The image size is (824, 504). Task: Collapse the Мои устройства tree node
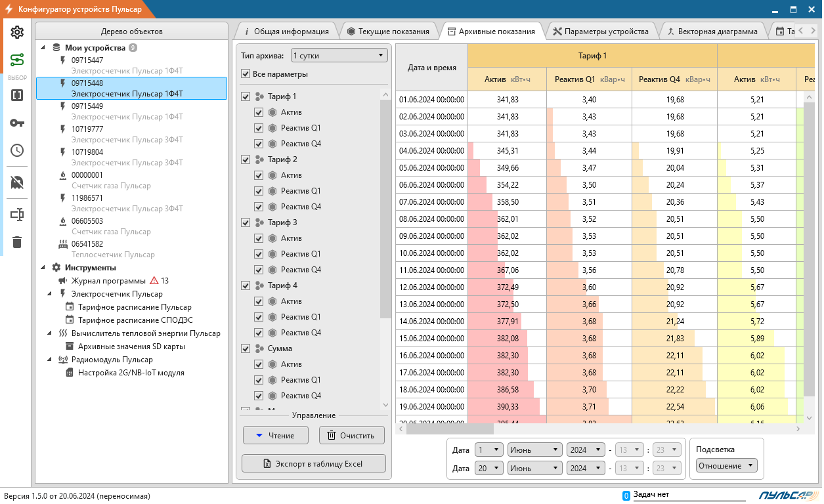43,48
